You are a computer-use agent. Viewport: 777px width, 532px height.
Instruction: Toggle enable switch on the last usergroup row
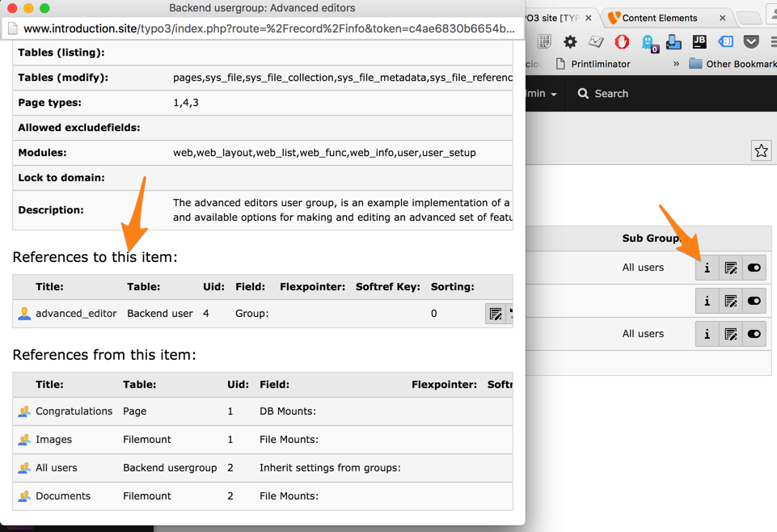[x=754, y=334]
